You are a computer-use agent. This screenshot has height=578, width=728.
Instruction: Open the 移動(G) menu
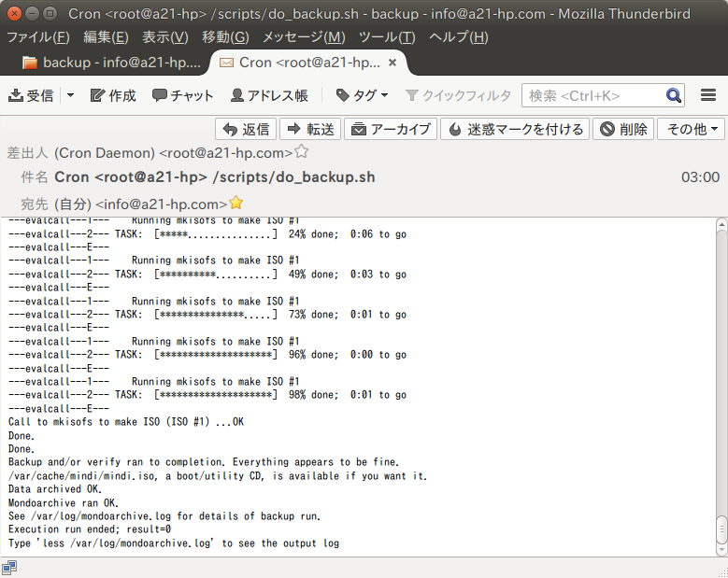point(225,37)
